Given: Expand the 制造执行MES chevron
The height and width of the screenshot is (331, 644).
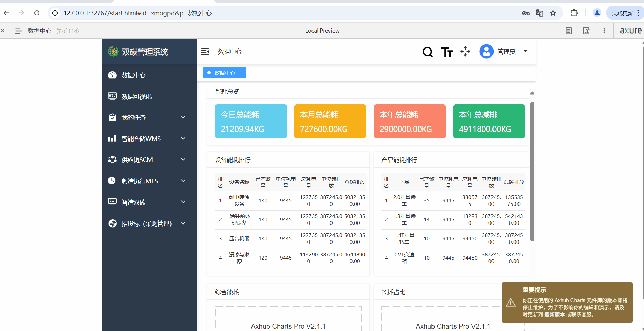Looking at the screenshot, I should pyautogui.click(x=183, y=181).
